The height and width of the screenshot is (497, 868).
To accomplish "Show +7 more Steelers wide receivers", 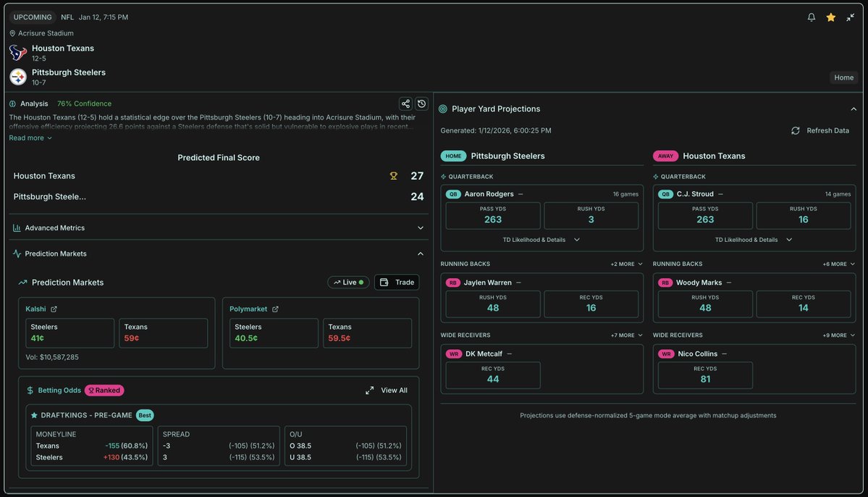I will click(626, 335).
